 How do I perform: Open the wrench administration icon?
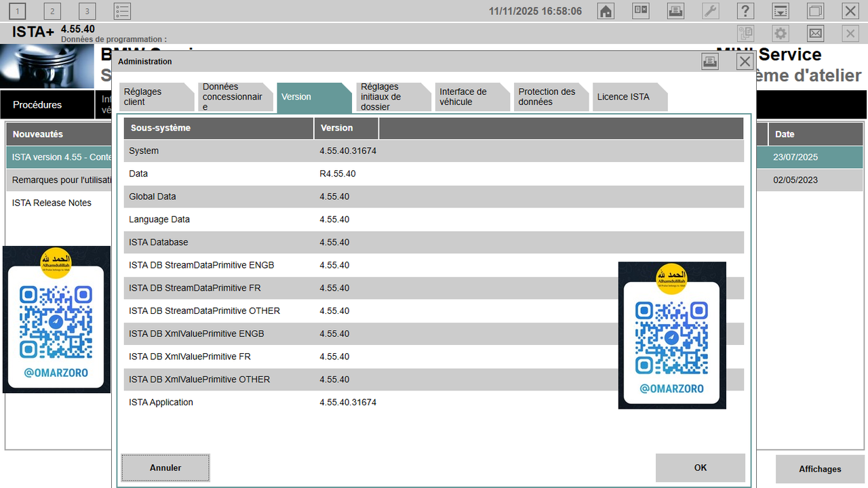[x=711, y=11]
